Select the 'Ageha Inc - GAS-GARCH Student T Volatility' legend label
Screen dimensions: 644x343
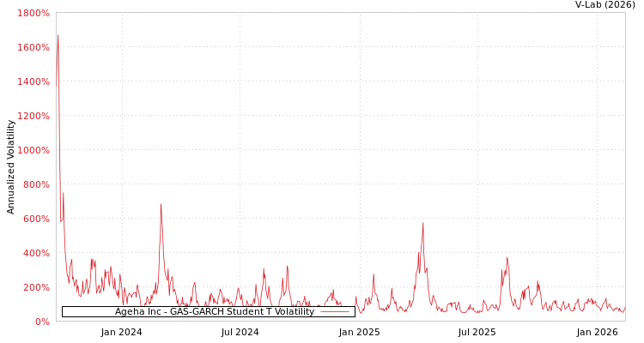[215, 311]
